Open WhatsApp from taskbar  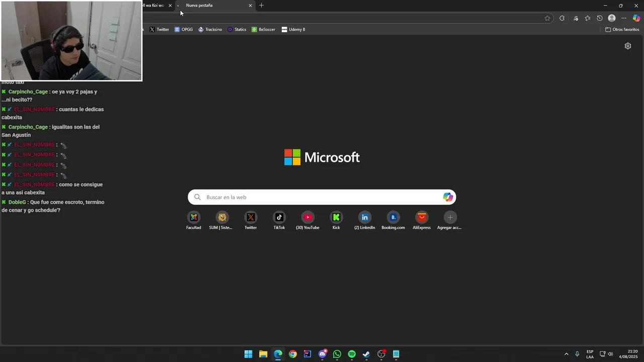coord(337,354)
